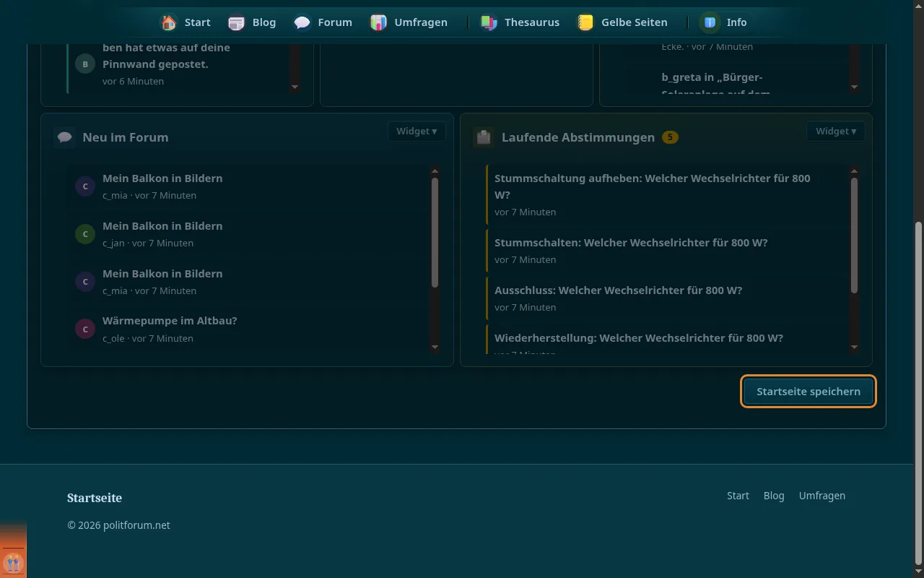
Task: Click the speech bubble icon next to Neu im Forum
Action: pyautogui.click(x=65, y=137)
